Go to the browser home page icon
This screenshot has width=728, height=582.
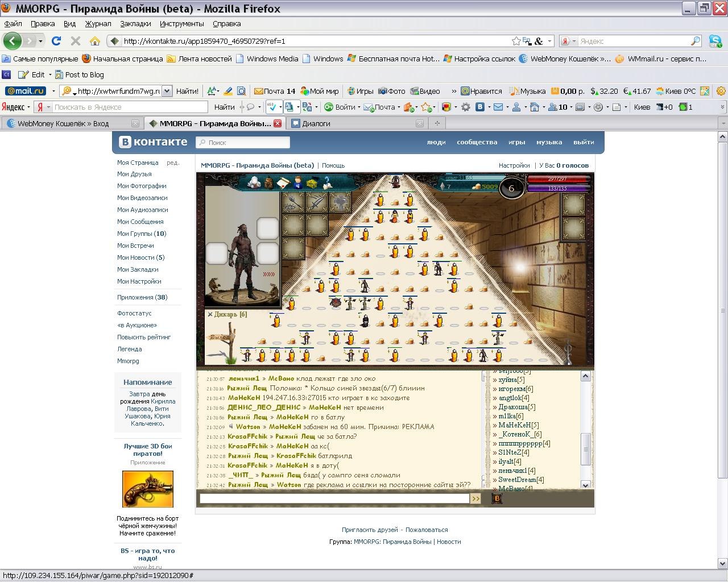click(95, 41)
